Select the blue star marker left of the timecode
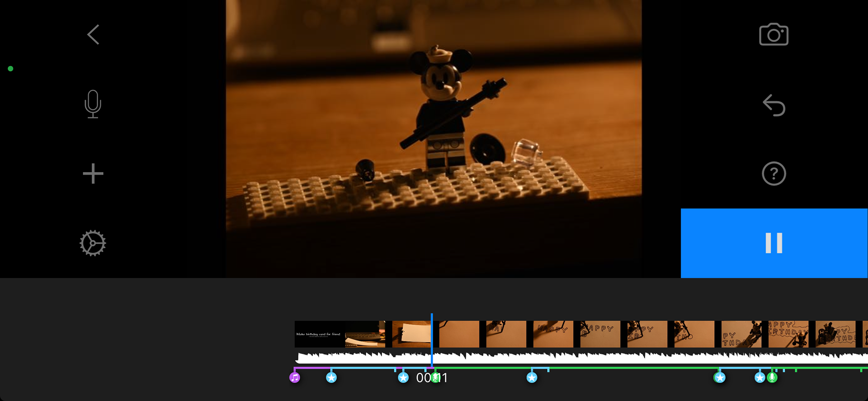This screenshot has width=868, height=401. tap(403, 377)
